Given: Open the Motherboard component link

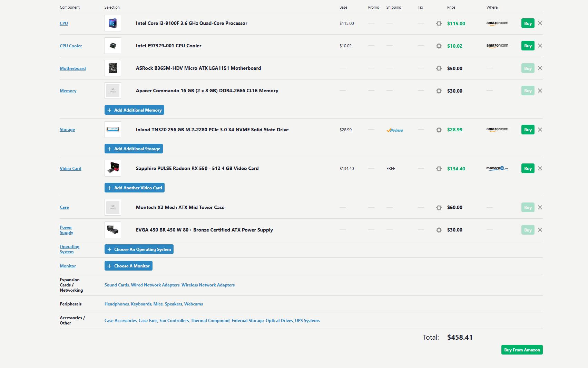Looking at the screenshot, I should (x=73, y=68).
